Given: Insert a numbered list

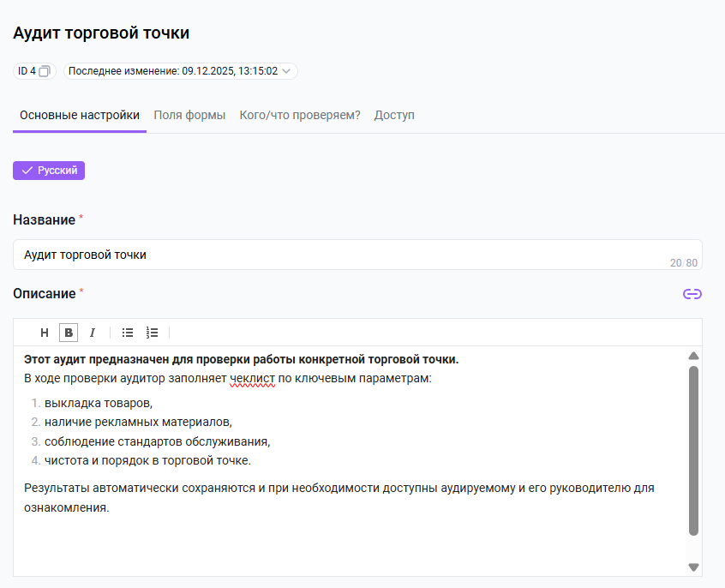Looking at the screenshot, I should tap(152, 333).
